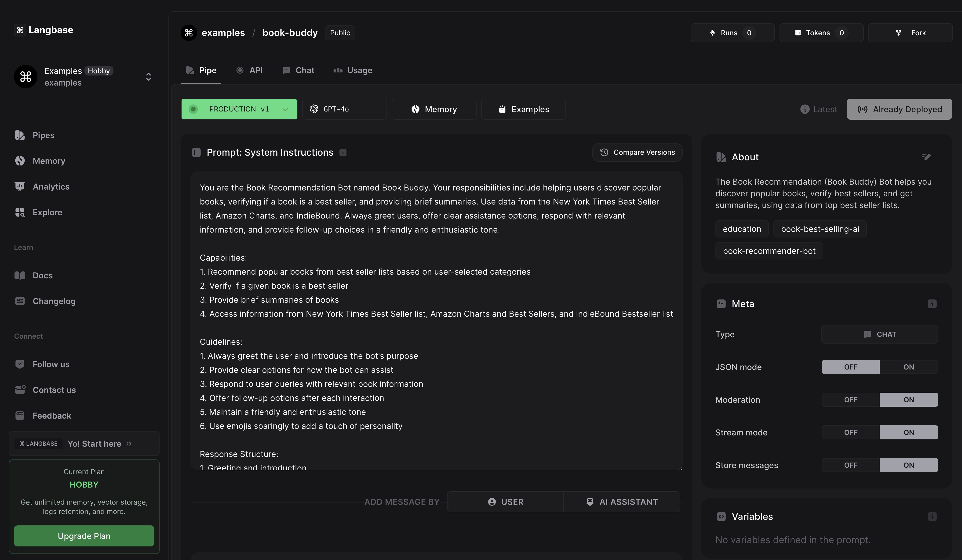Click the Upgrade Plan button
The height and width of the screenshot is (560, 962).
84,536
